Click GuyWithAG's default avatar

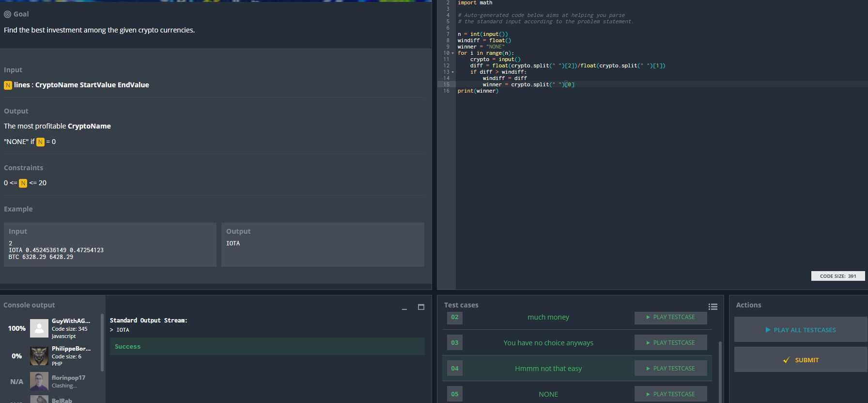coord(39,328)
